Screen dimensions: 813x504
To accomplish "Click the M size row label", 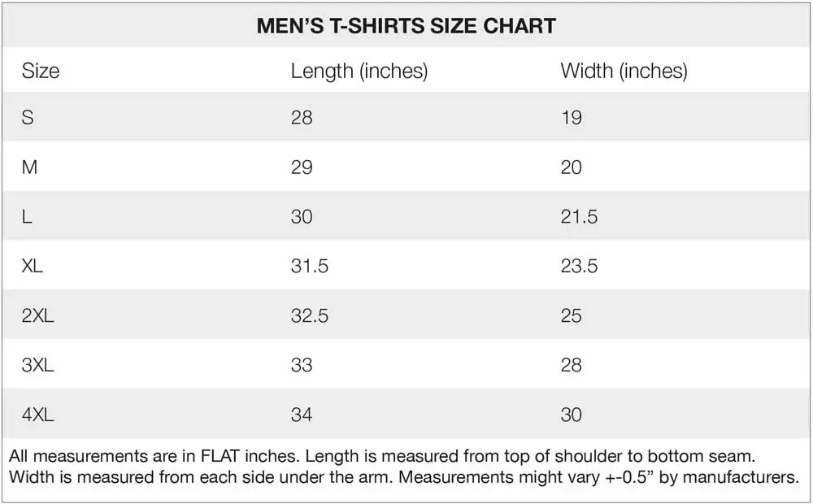I will coord(29,167).
